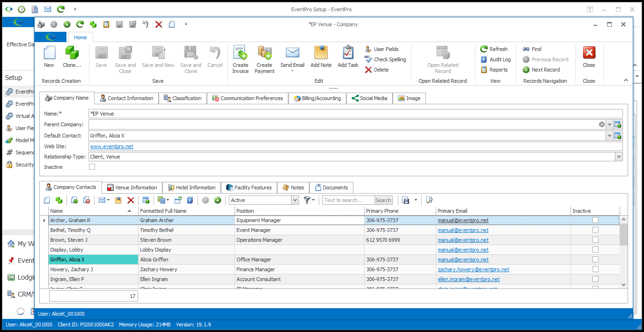The image size is (644, 332).
Task: Check Inactive for Ingram, Ellen P
Action: (595, 279)
